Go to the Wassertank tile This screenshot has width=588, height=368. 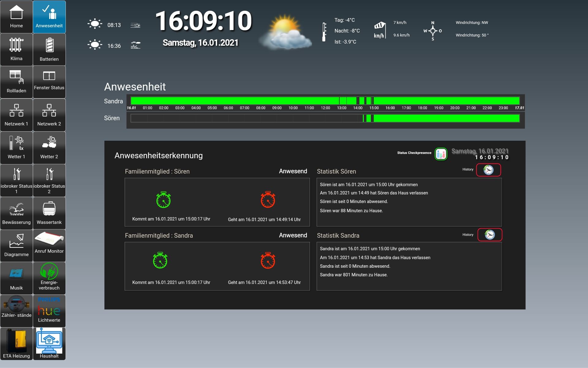pyautogui.click(x=49, y=213)
